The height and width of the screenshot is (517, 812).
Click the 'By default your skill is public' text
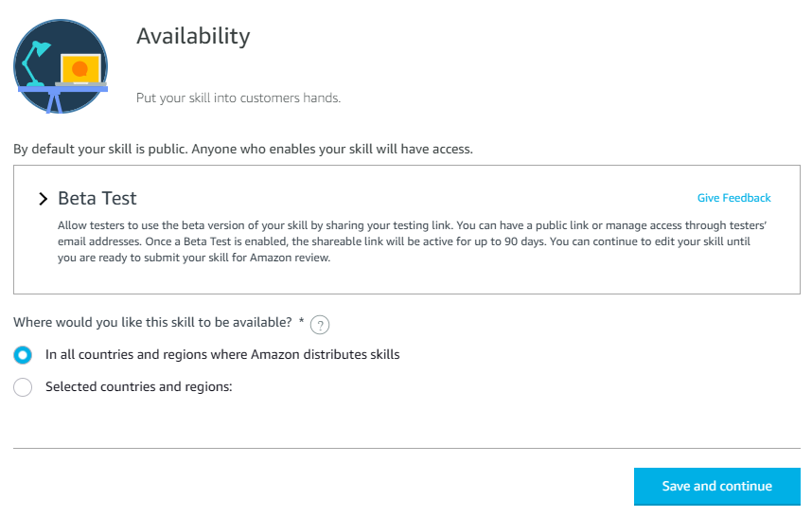243,150
